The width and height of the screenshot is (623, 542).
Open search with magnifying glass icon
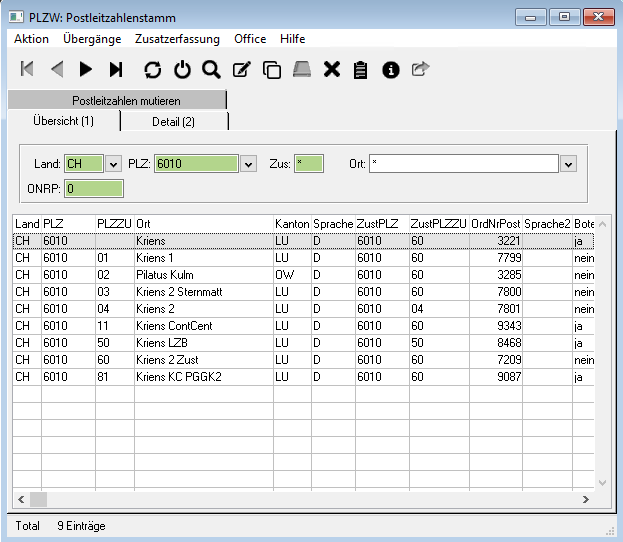(211, 69)
